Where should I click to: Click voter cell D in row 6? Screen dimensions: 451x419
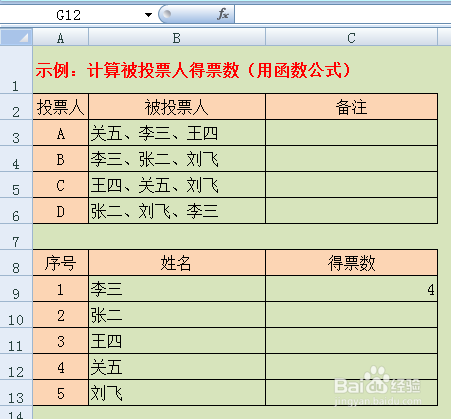pos(60,211)
